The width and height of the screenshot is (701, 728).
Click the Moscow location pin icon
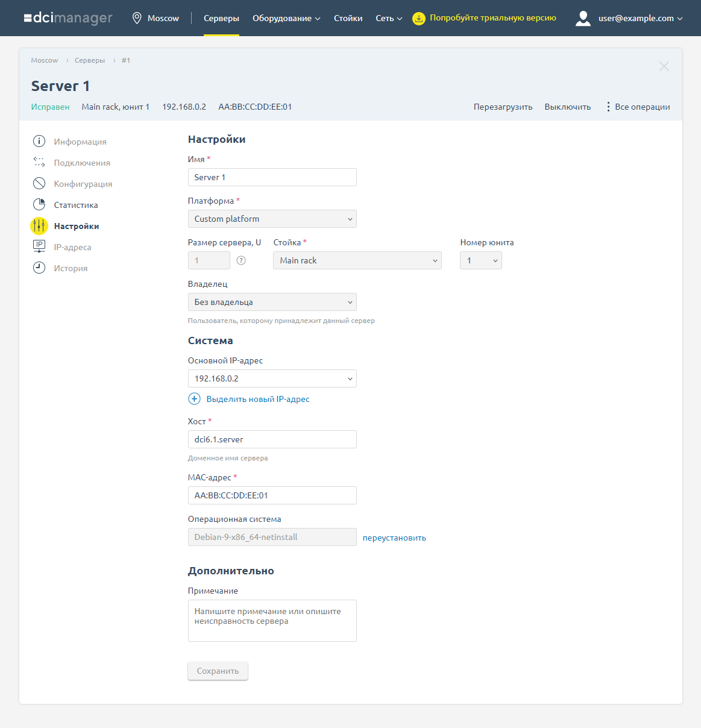tap(136, 18)
